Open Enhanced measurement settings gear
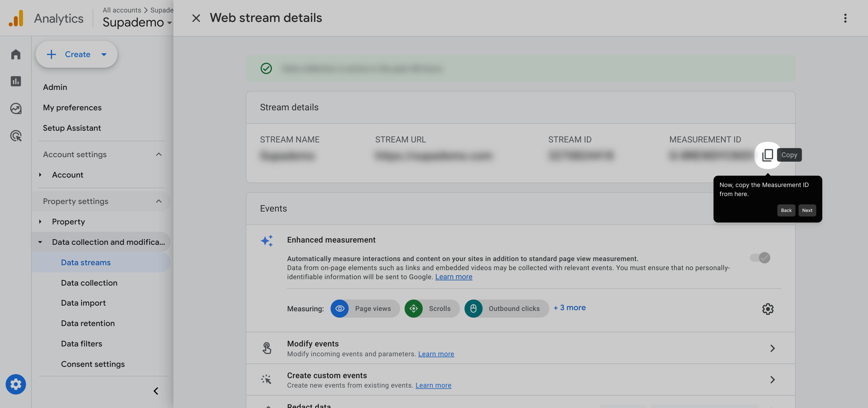The image size is (868, 408). 768,309
